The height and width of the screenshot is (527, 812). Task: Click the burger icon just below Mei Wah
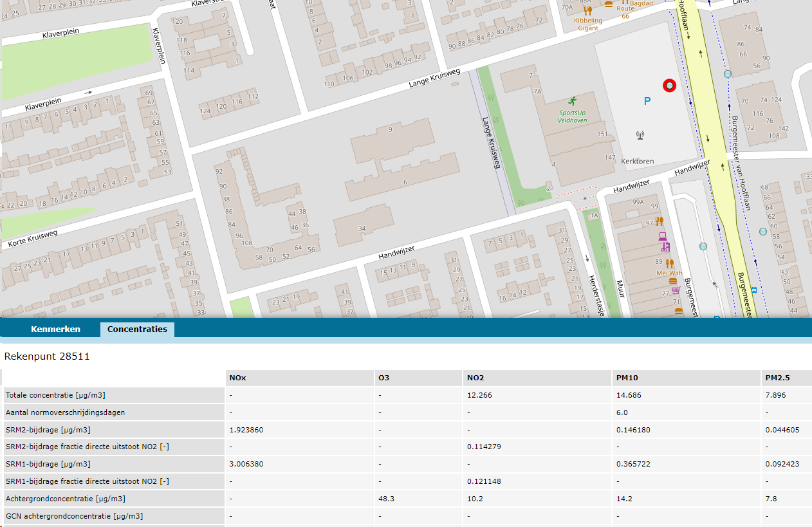pyautogui.click(x=673, y=281)
